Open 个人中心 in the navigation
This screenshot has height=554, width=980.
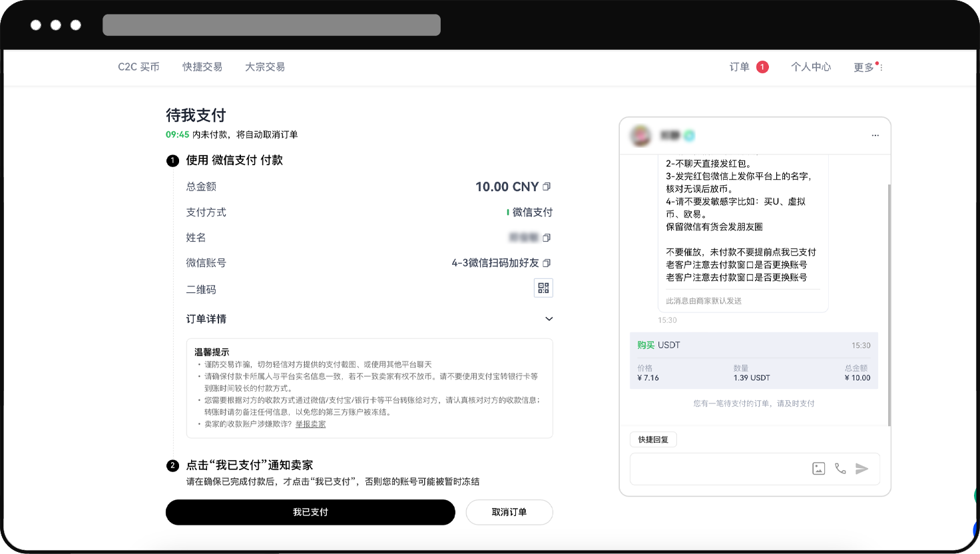[x=811, y=67]
